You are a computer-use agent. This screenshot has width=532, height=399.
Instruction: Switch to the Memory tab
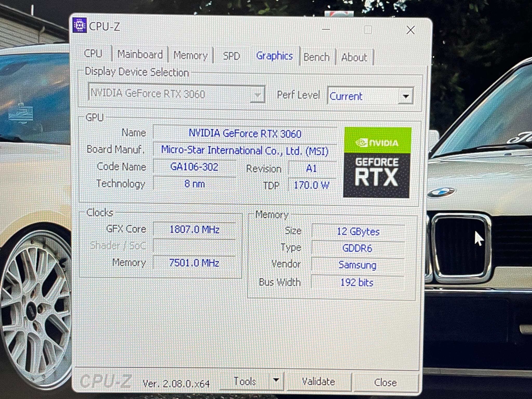coord(190,55)
